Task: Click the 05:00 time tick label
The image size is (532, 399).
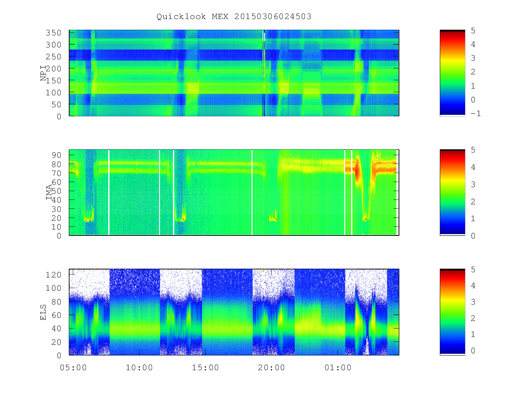Action: tap(74, 368)
